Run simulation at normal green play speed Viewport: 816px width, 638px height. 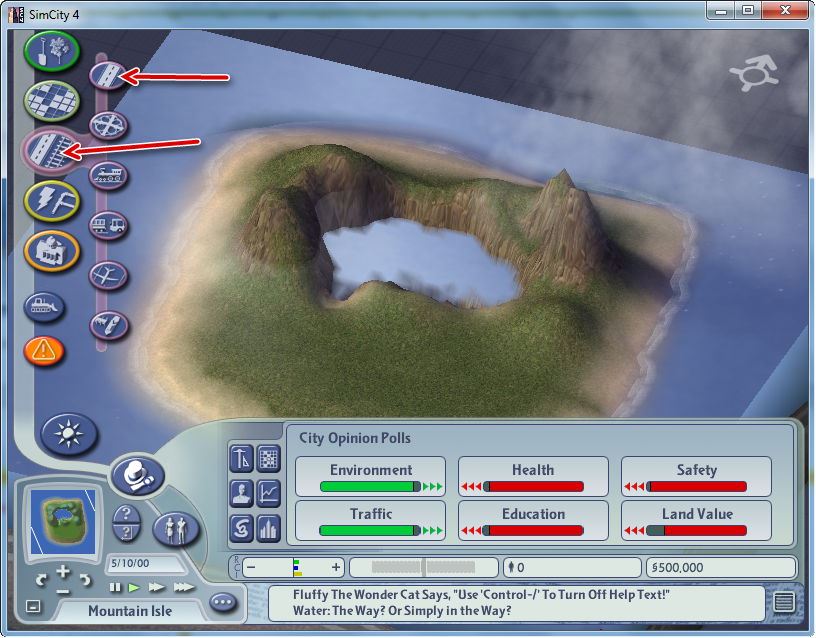point(134,588)
